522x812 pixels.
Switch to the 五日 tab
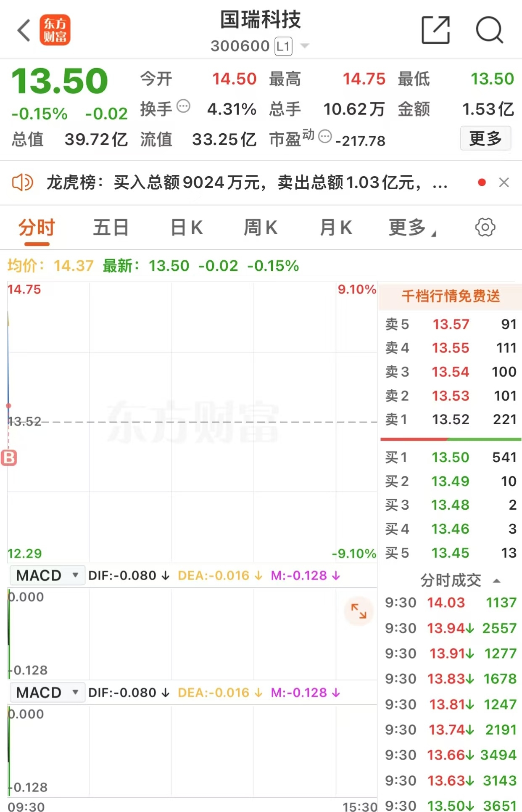111,227
